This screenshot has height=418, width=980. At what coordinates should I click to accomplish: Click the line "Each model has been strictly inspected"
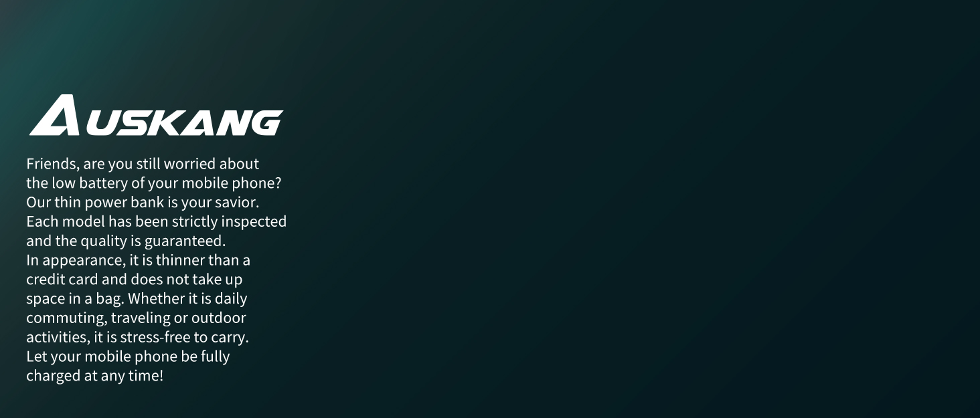pos(156,221)
